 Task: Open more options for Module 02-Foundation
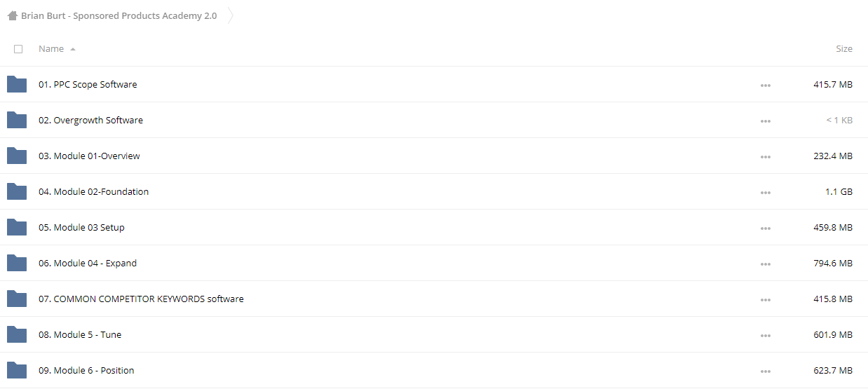(x=765, y=192)
